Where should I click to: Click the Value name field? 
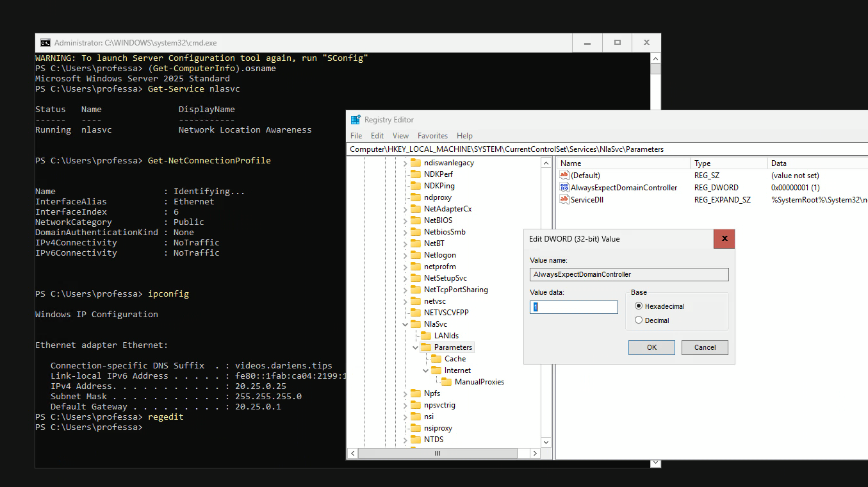(x=629, y=274)
